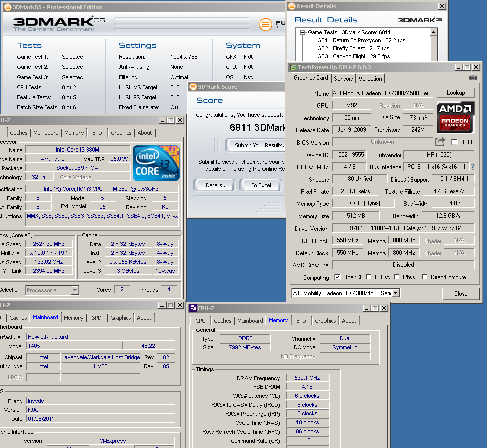Open the Processor #1 selection dropdown
The height and width of the screenshot is (448, 487).
[x=75, y=290]
